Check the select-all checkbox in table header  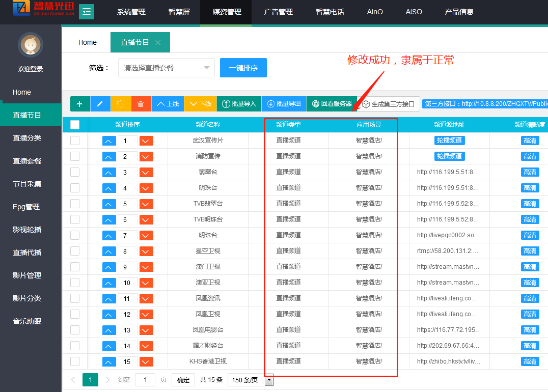click(x=75, y=125)
